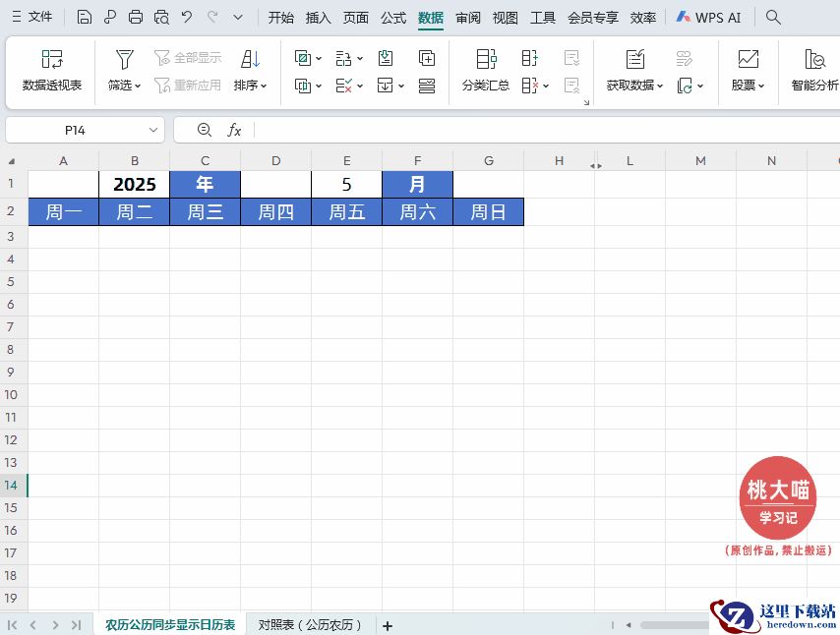Switch to the 视图 tab
Image resolution: width=840 pixels, height=635 pixels.
click(x=506, y=18)
